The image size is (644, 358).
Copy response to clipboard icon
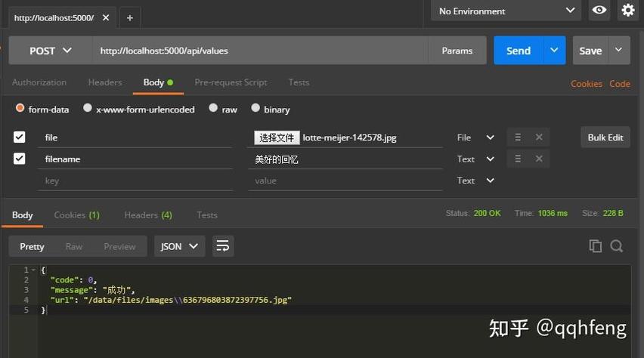pos(595,246)
